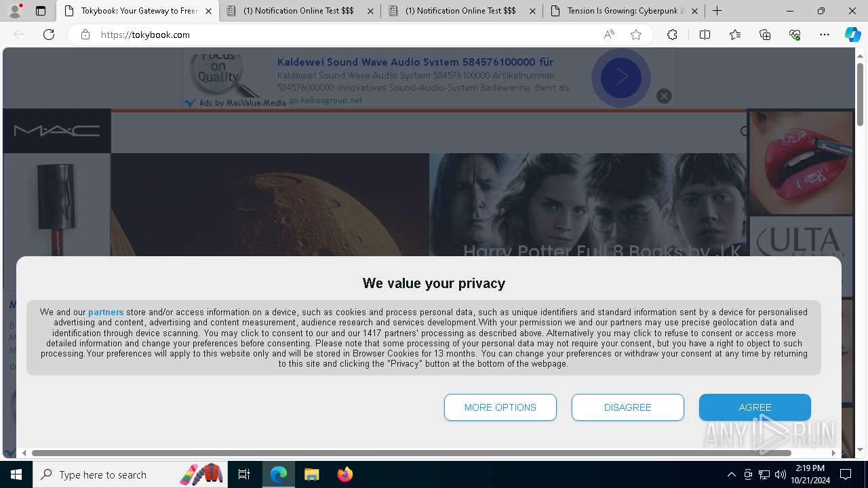Open the Windows Start menu
The height and width of the screenshot is (488, 868).
point(16,474)
